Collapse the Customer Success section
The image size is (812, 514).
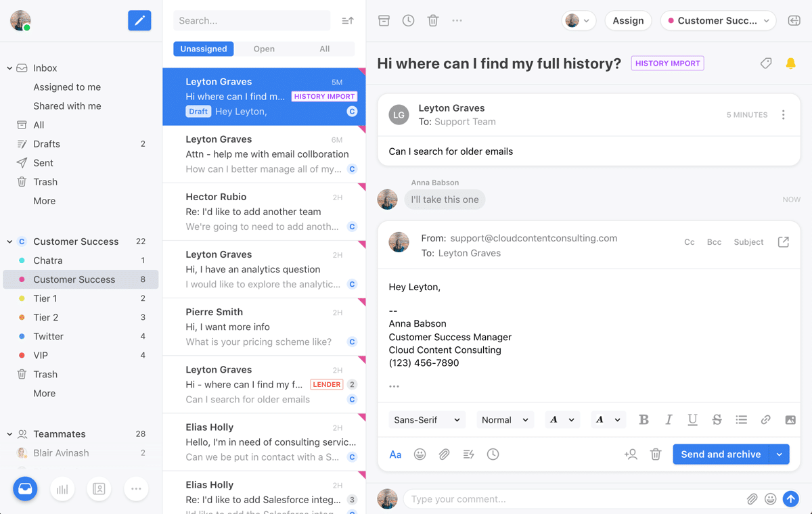coord(9,241)
